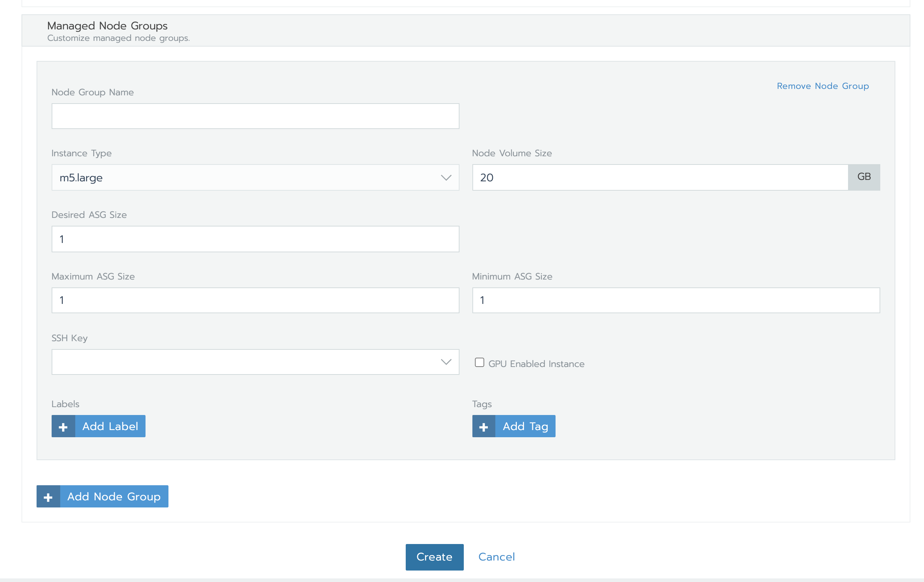This screenshot has height=582, width=924.
Task: Click the plus icon on Add Node Group button
Action: [x=48, y=496]
